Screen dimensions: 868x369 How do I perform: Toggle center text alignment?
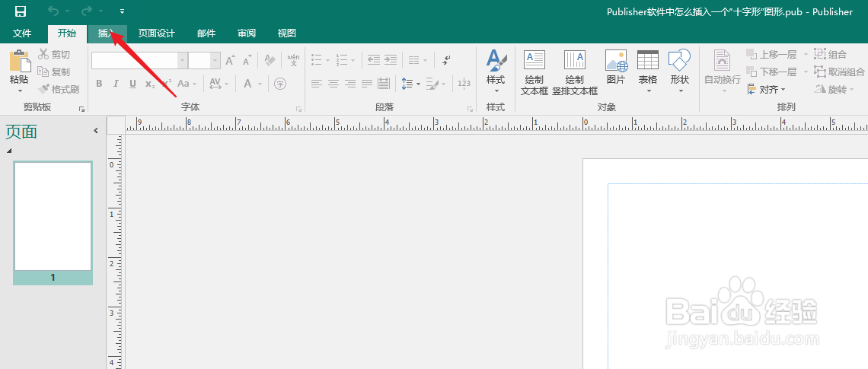333,84
